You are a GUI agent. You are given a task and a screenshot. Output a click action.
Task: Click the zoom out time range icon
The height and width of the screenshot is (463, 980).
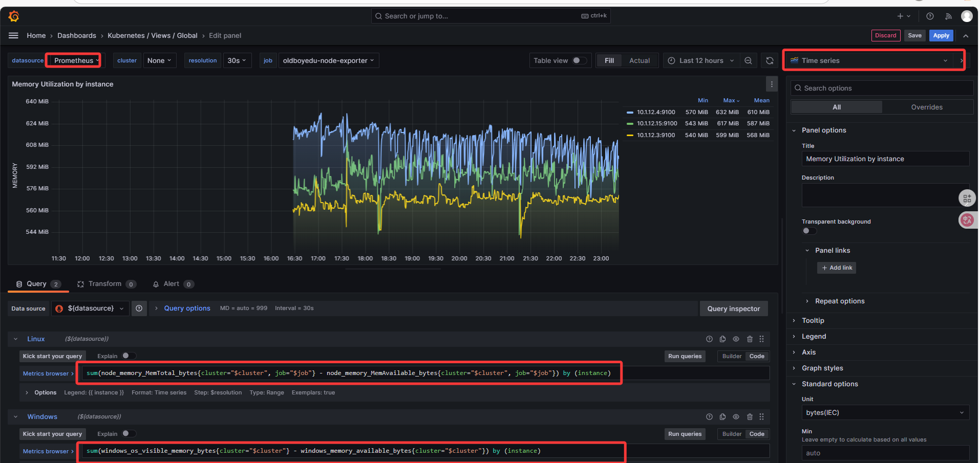point(748,60)
